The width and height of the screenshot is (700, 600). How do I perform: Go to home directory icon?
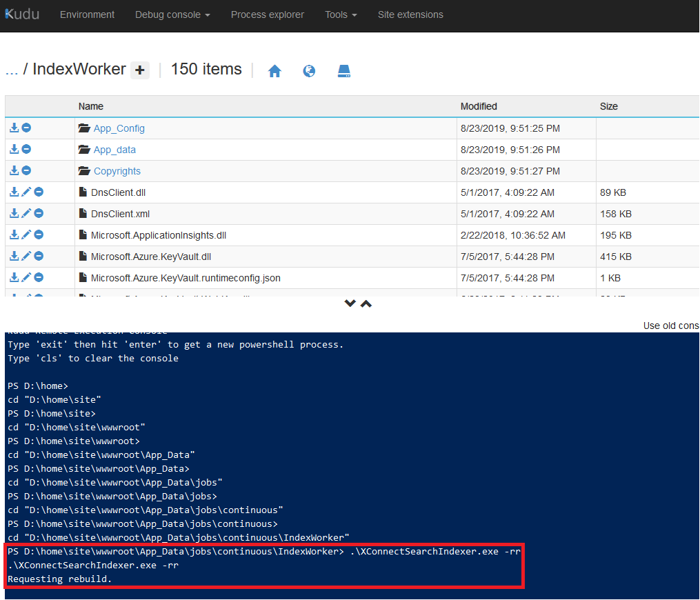pyautogui.click(x=274, y=71)
